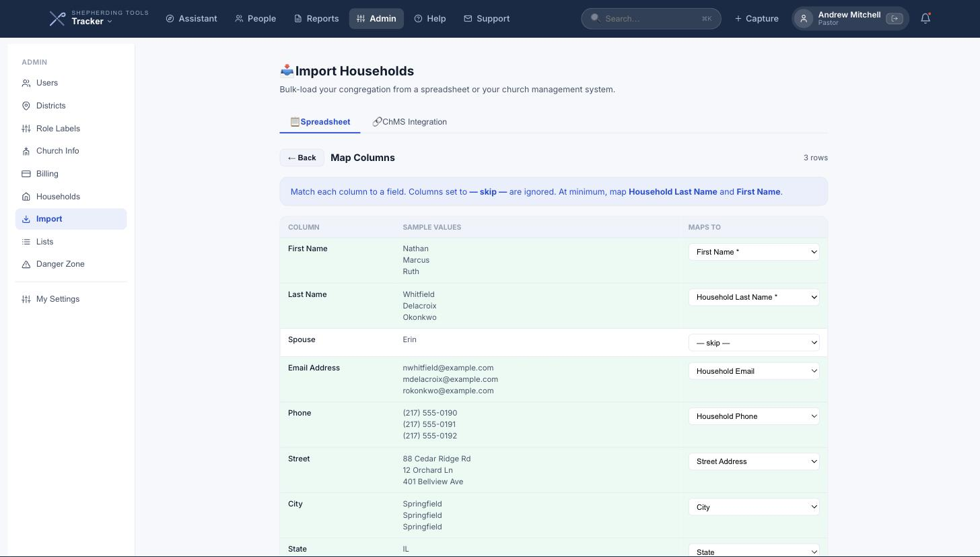Click the sample last name Okonkwo
The image size is (980, 557).
pos(419,317)
